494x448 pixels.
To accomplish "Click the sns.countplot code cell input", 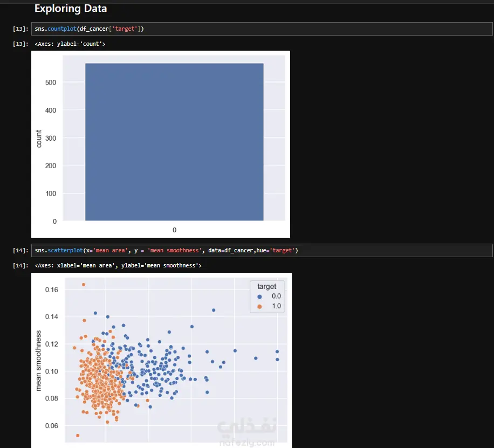I will point(262,29).
